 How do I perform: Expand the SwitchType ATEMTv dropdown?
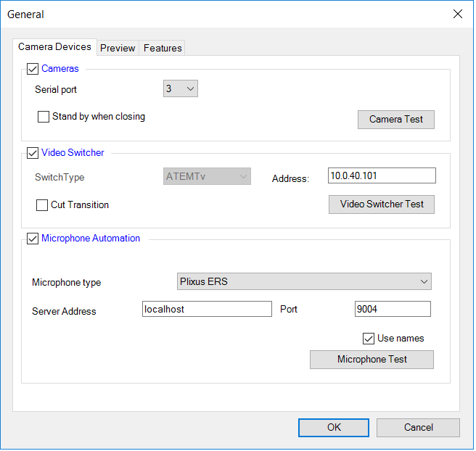(x=208, y=177)
